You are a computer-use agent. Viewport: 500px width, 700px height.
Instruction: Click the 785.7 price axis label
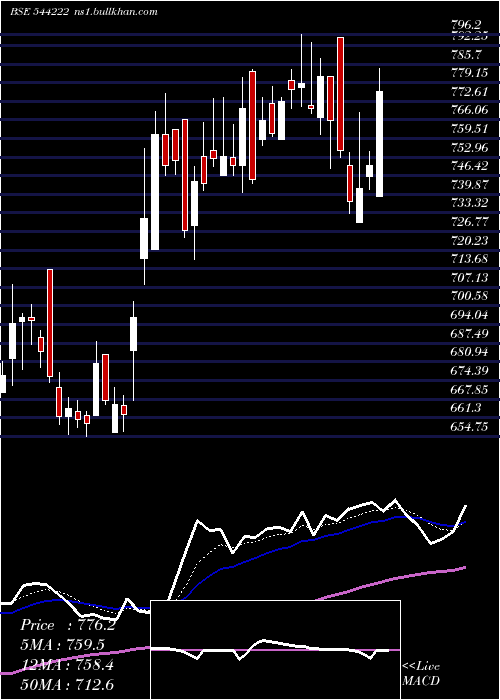(467, 54)
